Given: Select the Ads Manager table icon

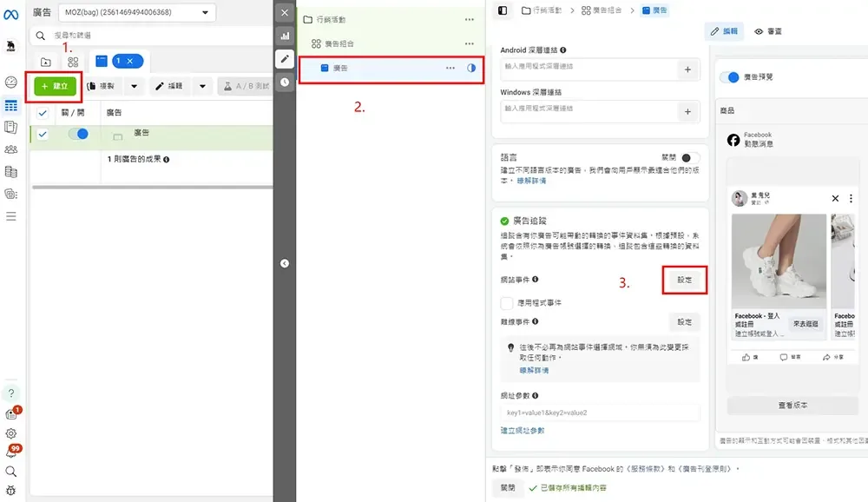Looking at the screenshot, I should [10, 105].
